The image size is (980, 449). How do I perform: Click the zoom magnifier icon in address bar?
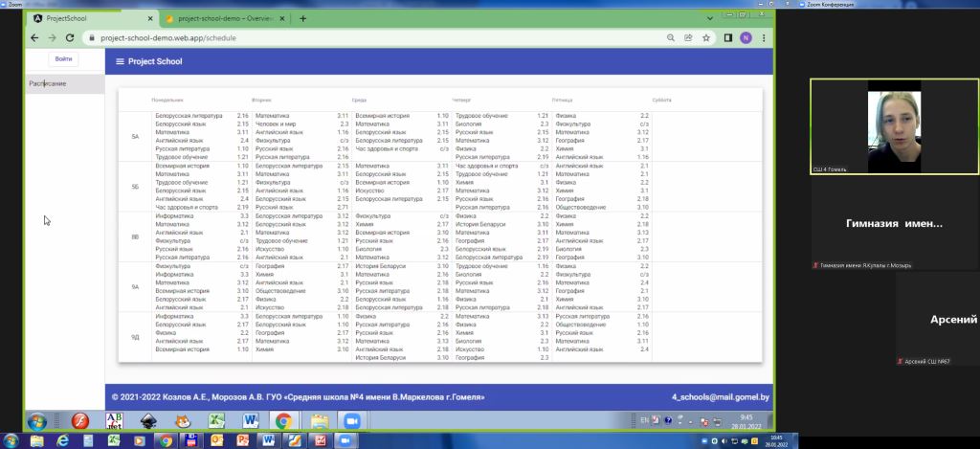670,38
